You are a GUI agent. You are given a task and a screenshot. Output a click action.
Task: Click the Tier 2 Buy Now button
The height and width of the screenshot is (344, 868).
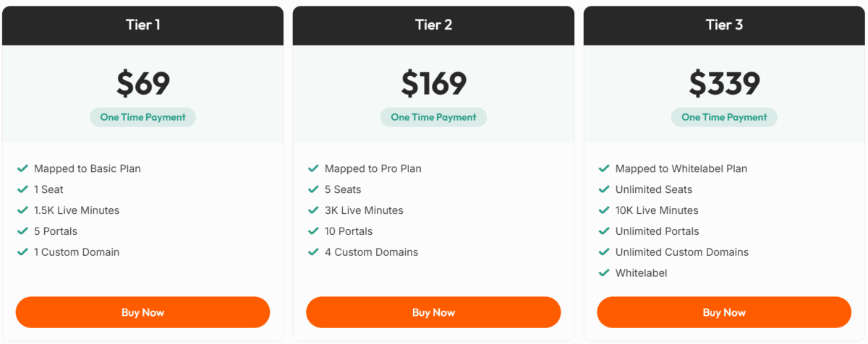[x=433, y=312]
